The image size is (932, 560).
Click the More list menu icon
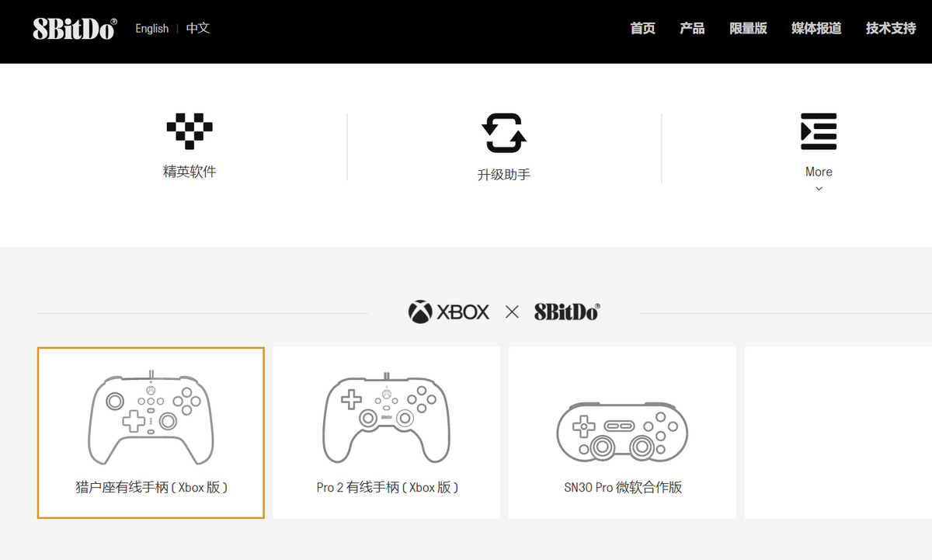[x=819, y=131]
